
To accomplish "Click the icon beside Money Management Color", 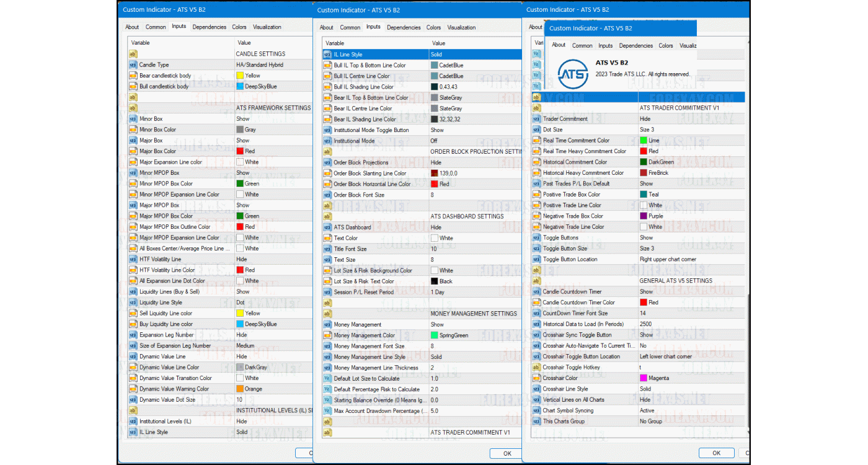I will (x=327, y=335).
